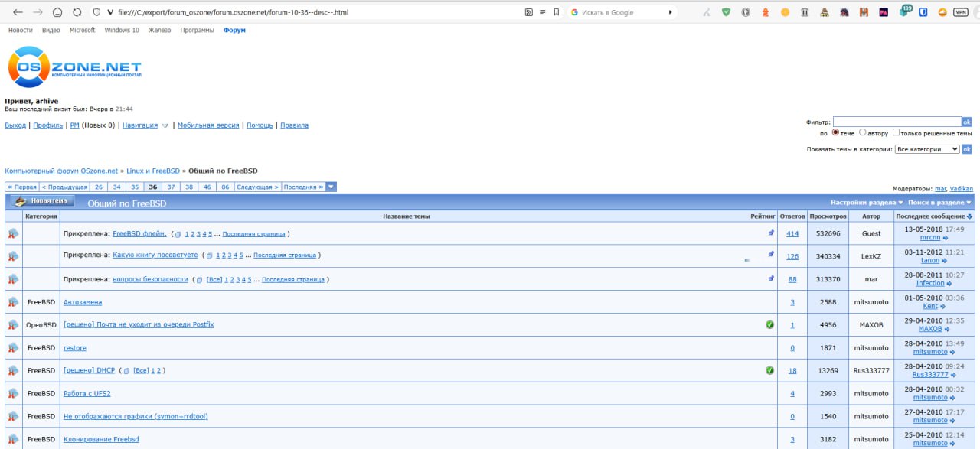The width and height of the screenshot is (980, 449).
Task: Select the 'теме' filter radio button
Action: point(835,132)
